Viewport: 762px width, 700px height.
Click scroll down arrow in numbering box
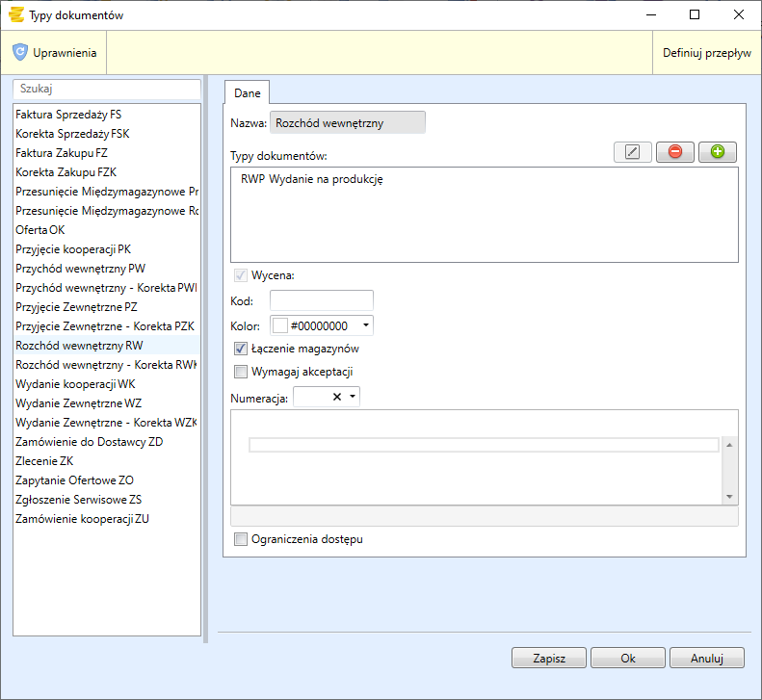pyautogui.click(x=729, y=496)
